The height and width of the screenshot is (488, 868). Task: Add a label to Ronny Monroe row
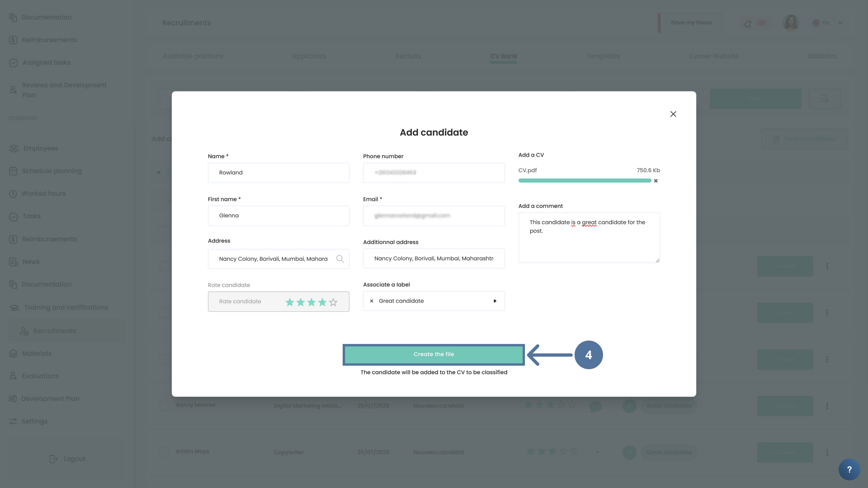(x=629, y=406)
